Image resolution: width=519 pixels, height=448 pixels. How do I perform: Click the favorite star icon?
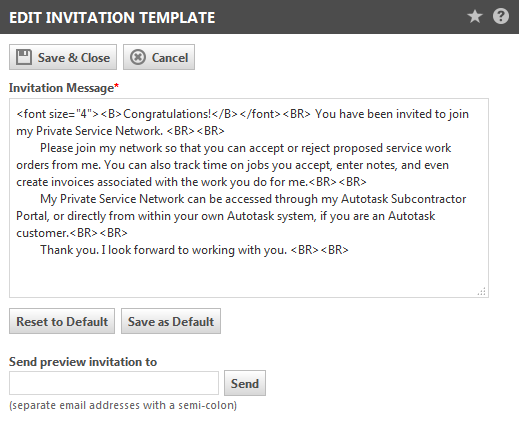click(475, 16)
